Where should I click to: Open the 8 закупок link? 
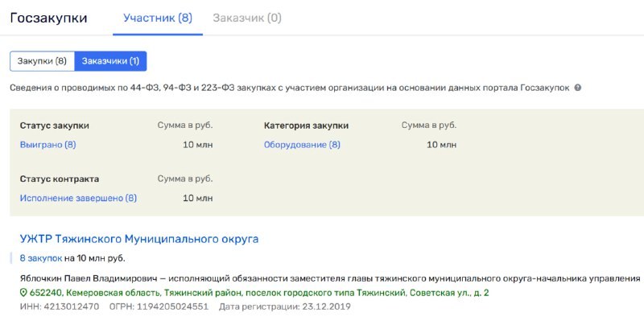click(41, 258)
